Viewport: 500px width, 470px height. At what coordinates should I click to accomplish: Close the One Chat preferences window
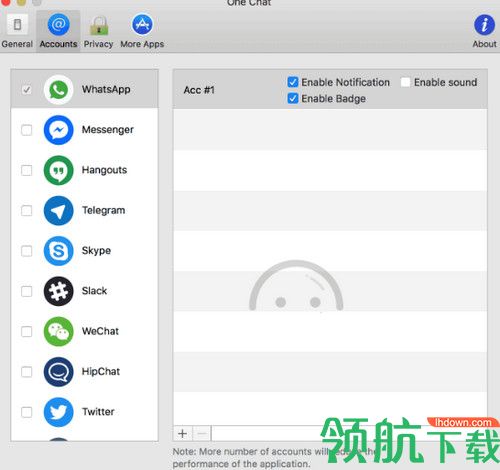click(6, 2)
